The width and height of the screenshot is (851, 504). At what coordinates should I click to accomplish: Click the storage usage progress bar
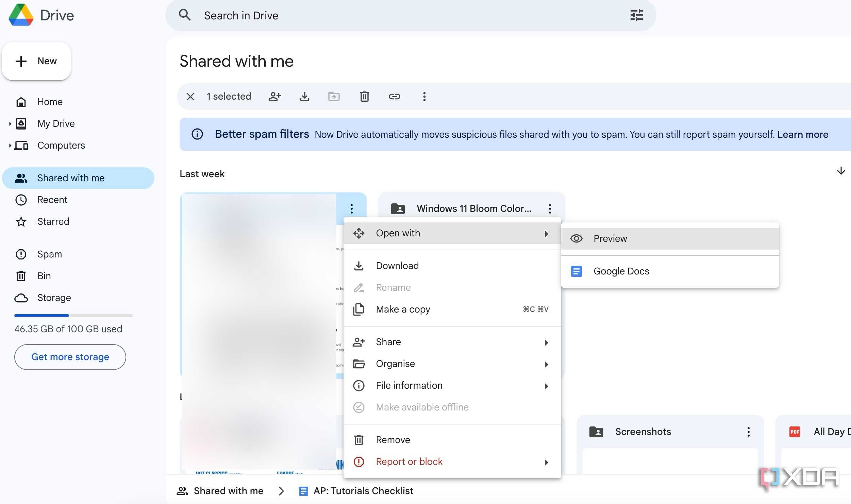[73, 316]
